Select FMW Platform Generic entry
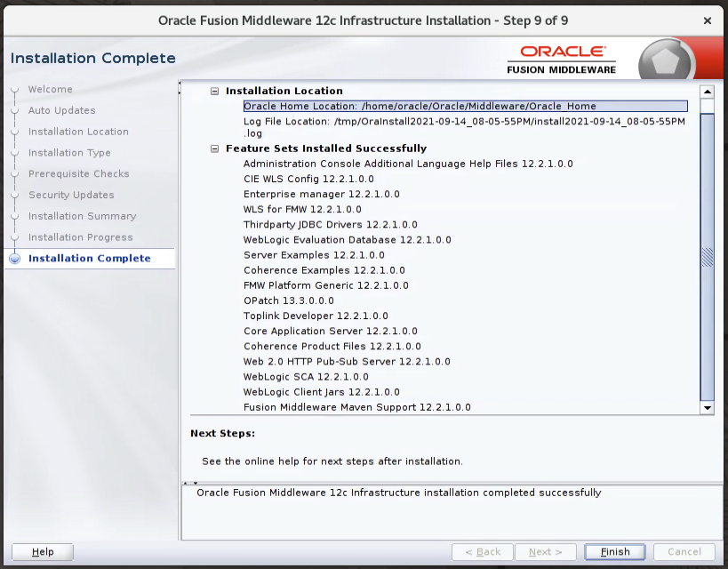Viewport: 728px width, 569px height. [x=326, y=285]
